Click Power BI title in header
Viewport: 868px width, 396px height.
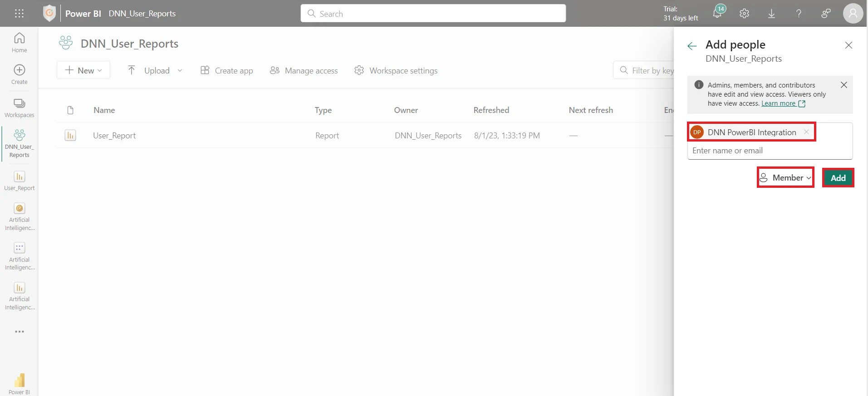[x=83, y=14]
